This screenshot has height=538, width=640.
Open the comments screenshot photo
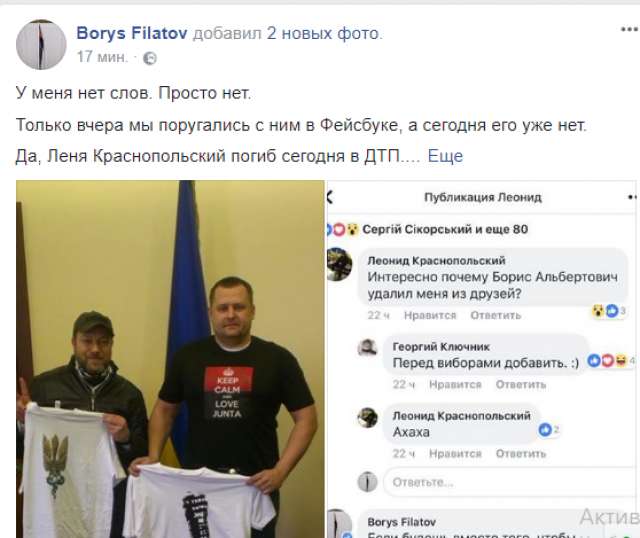pos(482,359)
